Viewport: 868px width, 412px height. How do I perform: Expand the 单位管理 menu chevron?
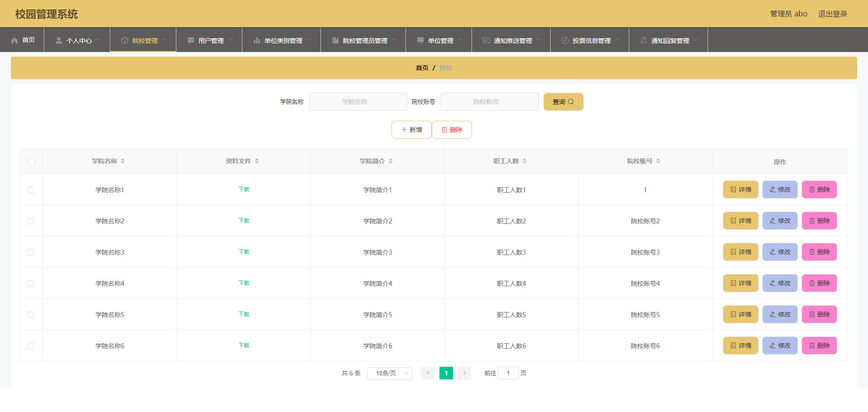(x=460, y=40)
